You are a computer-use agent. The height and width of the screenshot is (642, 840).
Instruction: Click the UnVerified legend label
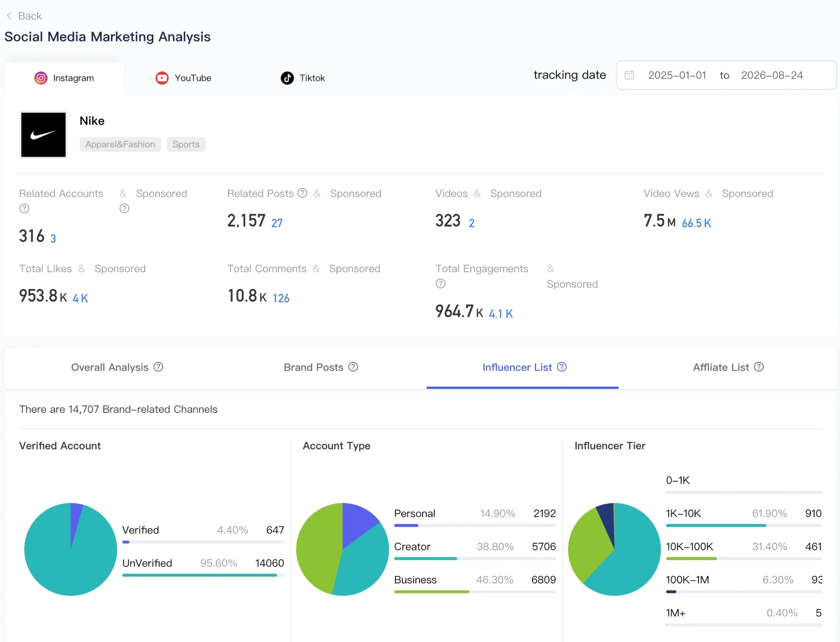pyautogui.click(x=147, y=563)
